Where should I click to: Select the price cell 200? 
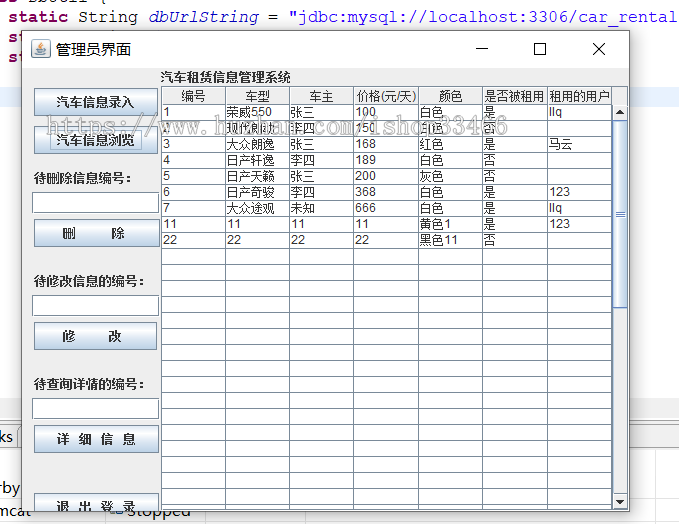[x=386, y=176]
